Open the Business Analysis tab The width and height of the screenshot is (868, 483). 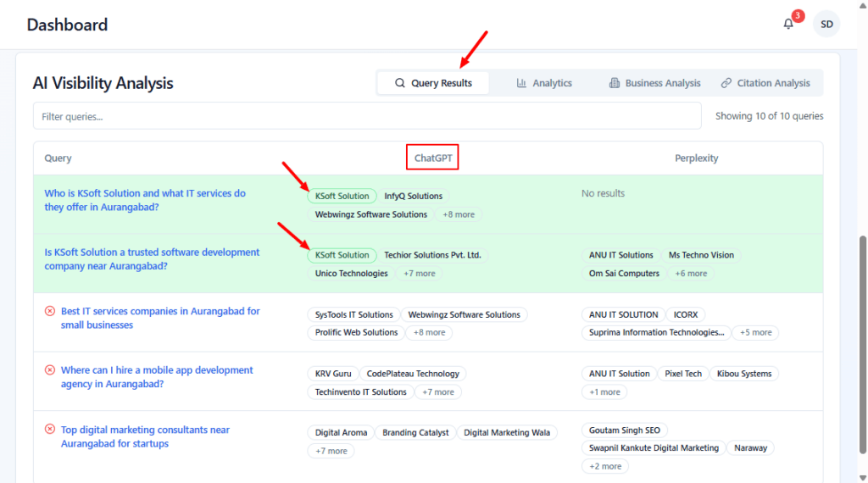pyautogui.click(x=654, y=83)
